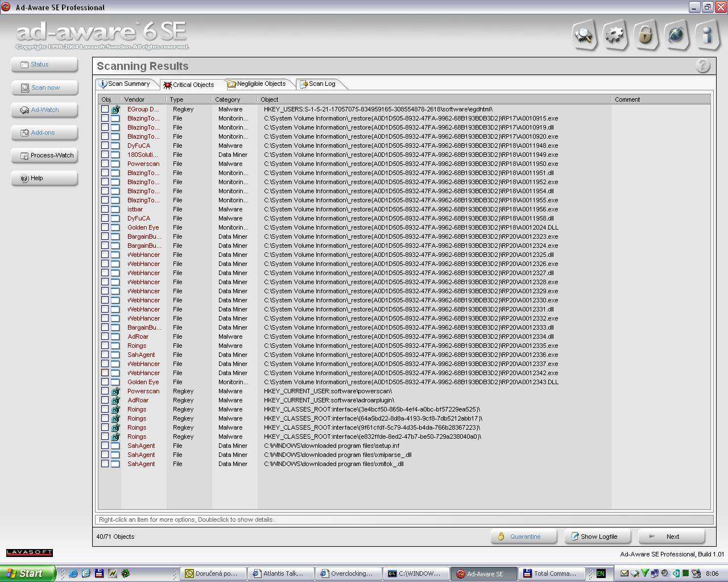Sort the list by the Category column header
Screen dimensions: 728x582
[234, 99]
